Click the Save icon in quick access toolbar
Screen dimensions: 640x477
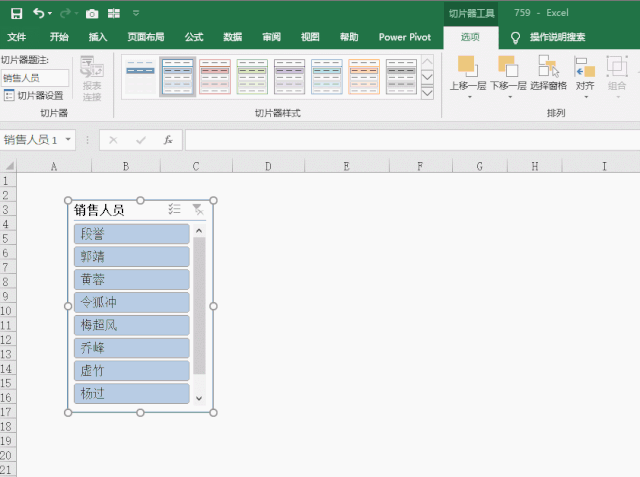(x=16, y=13)
